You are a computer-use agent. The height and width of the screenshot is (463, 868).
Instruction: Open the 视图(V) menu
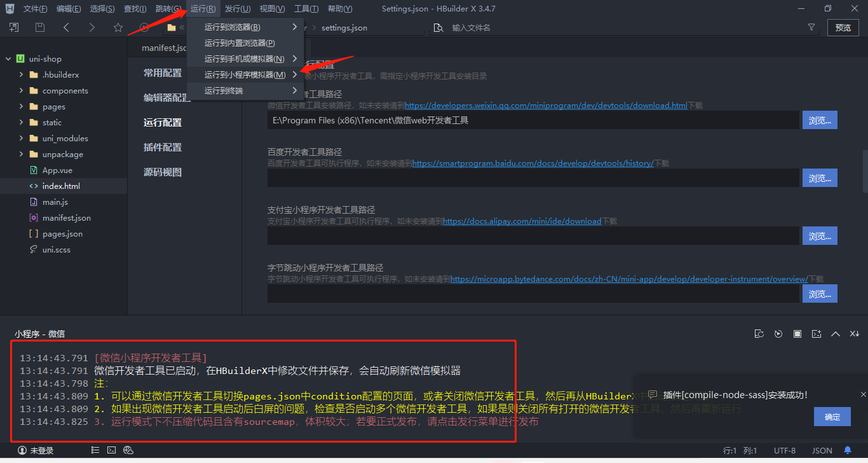point(272,9)
